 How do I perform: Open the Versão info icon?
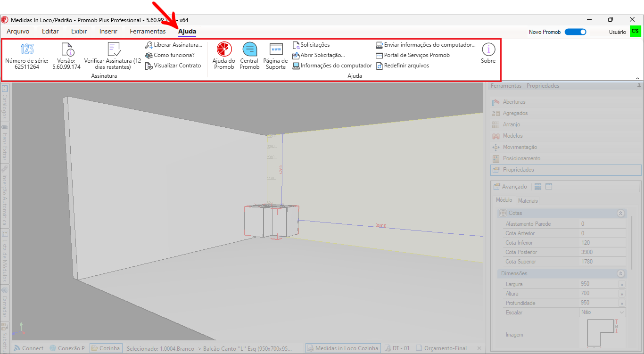(x=68, y=49)
